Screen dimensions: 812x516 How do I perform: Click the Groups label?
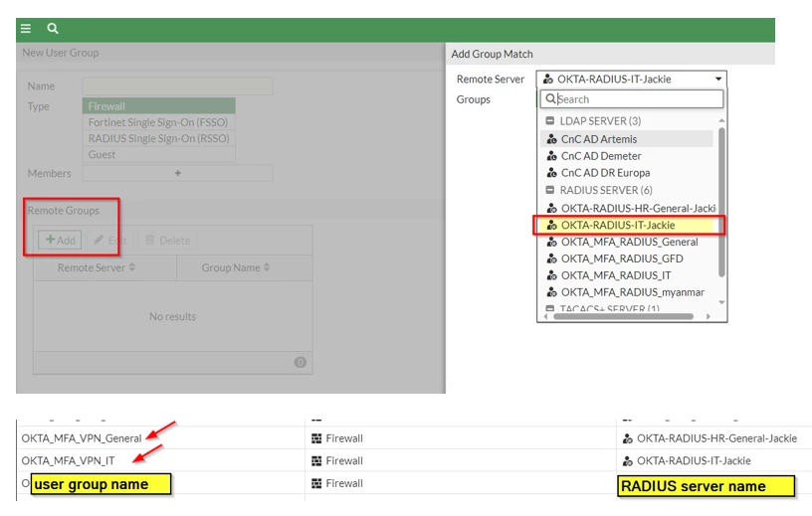(x=473, y=99)
